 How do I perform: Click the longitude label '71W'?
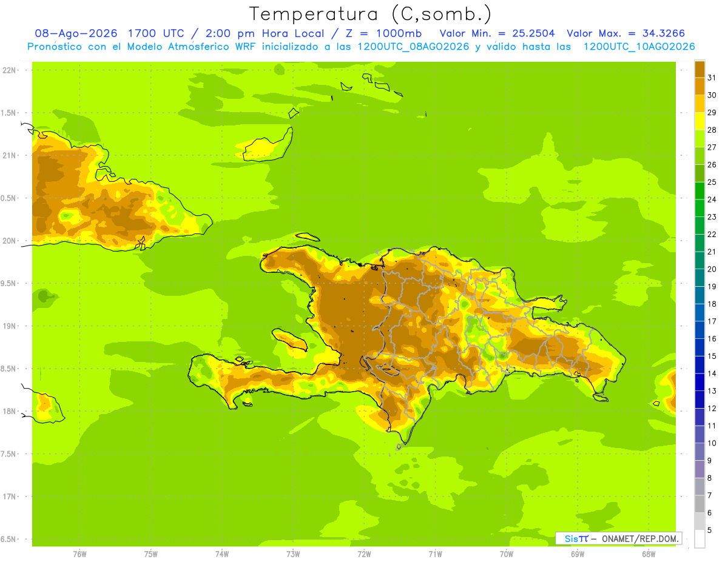435,554
